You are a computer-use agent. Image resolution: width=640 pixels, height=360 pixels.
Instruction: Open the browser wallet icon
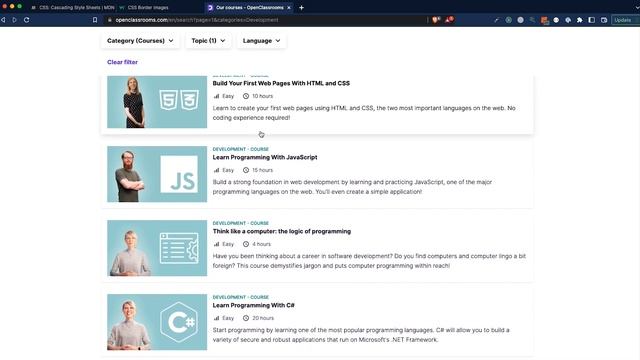604,20
